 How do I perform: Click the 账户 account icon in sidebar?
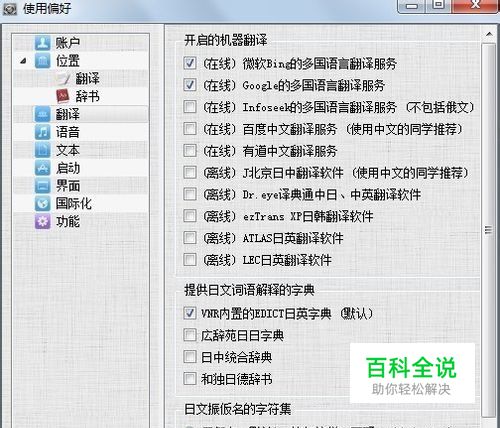coord(43,43)
